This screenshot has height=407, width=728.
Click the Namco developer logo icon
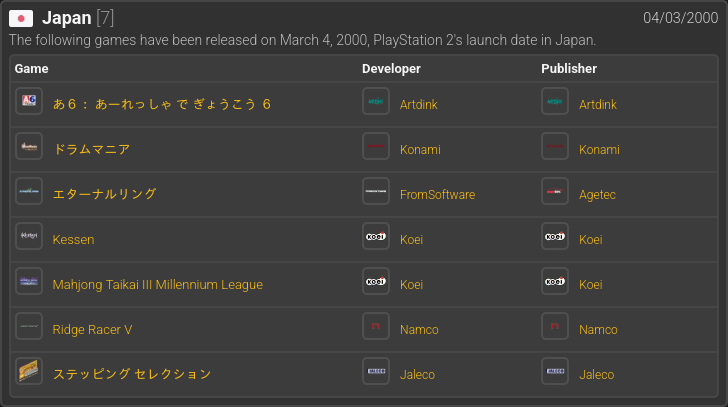(376, 326)
